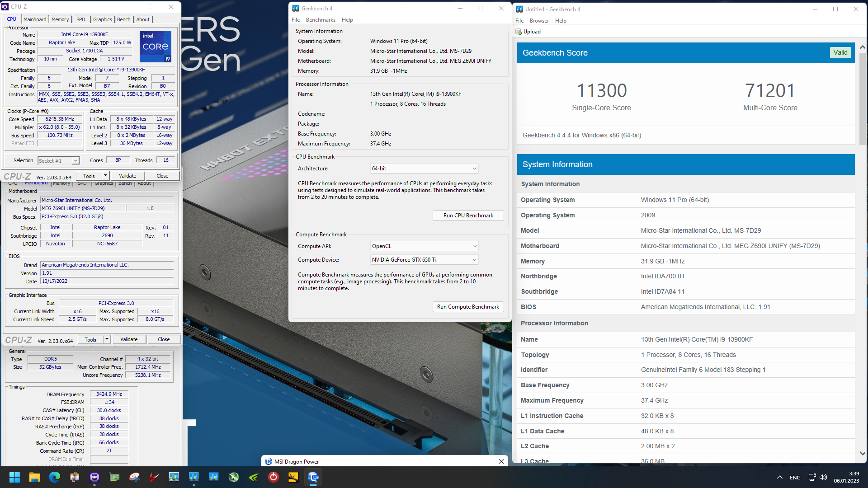The width and height of the screenshot is (868, 488).
Task: Open the Architecture 64-bit dropdown
Action: 424,169
